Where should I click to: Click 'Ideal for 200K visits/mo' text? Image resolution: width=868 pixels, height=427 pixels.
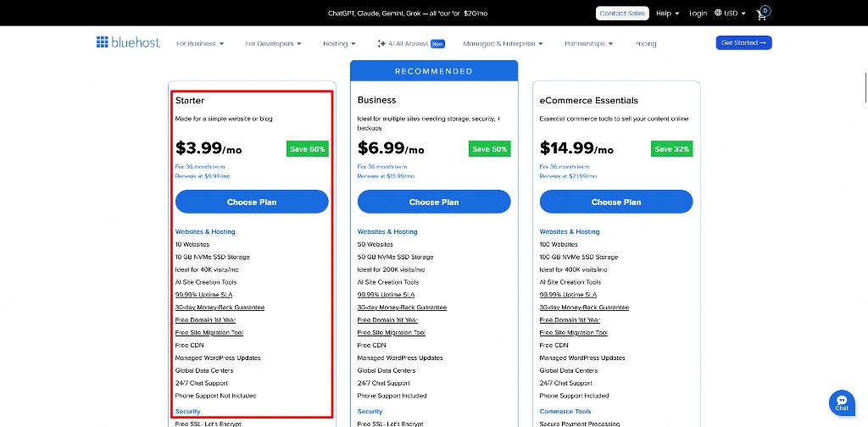coord(392,270)
